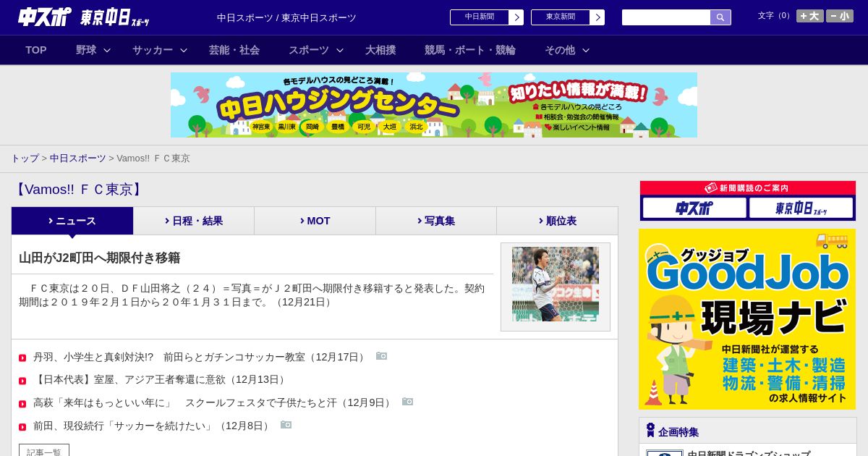Click 中日スポーツ breadcrumb link
Viewport: 868px width, 456px height.
click(77, 158)
